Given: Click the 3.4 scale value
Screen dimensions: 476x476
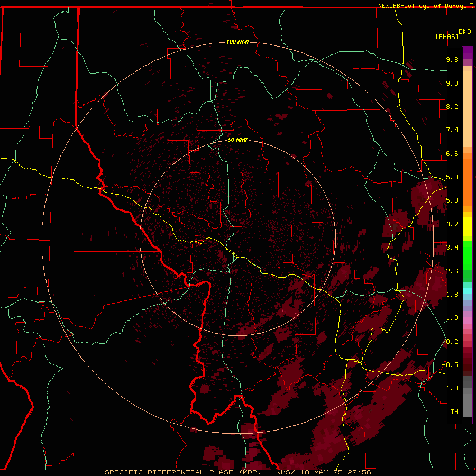Looking at the screenshot, I should pos(452,248).
